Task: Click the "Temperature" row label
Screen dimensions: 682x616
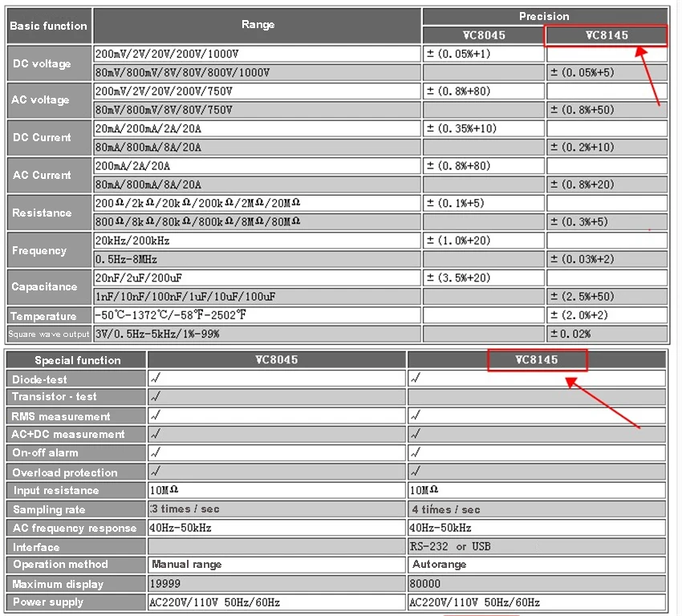Action: click(49, 315)
